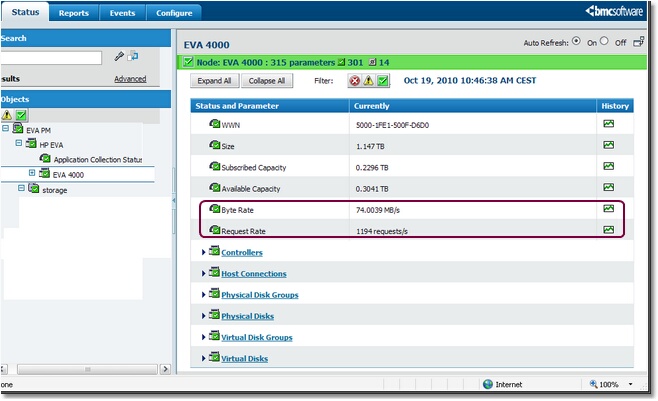Open Subscribed Capacity history graph
This screenshot has height=401, width=658.
[x=608, y=166]
